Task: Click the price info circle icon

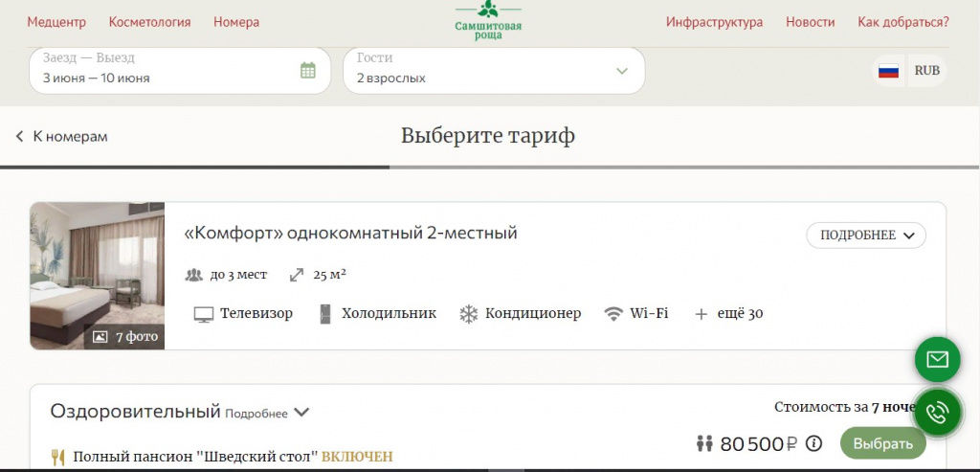Action: pos(813,443)
